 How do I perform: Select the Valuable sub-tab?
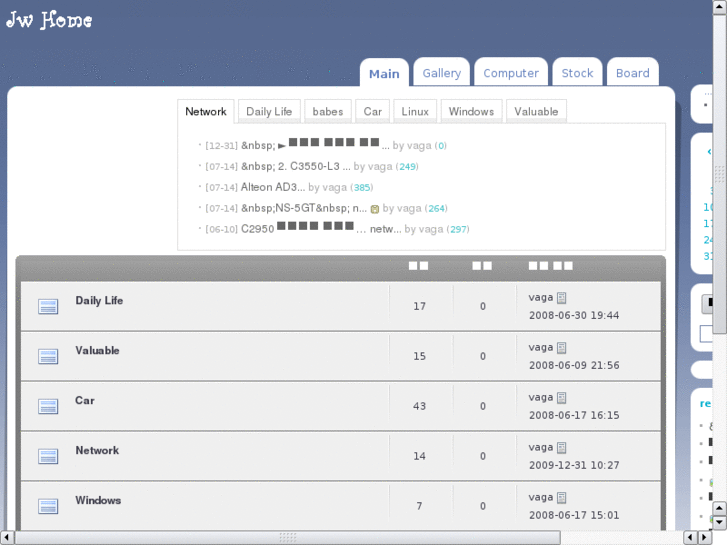[x=536, y=111]
